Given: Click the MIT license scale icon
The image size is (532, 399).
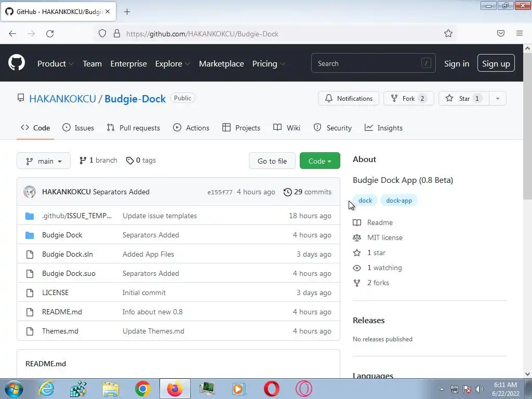Looking at the screenshot, I should point(357,237).
